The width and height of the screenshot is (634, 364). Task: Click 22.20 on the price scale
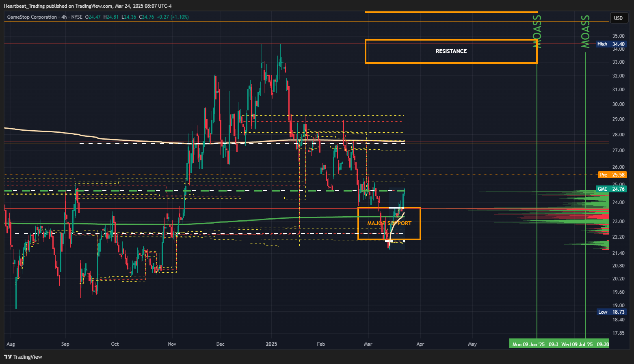tap(619, 237)
